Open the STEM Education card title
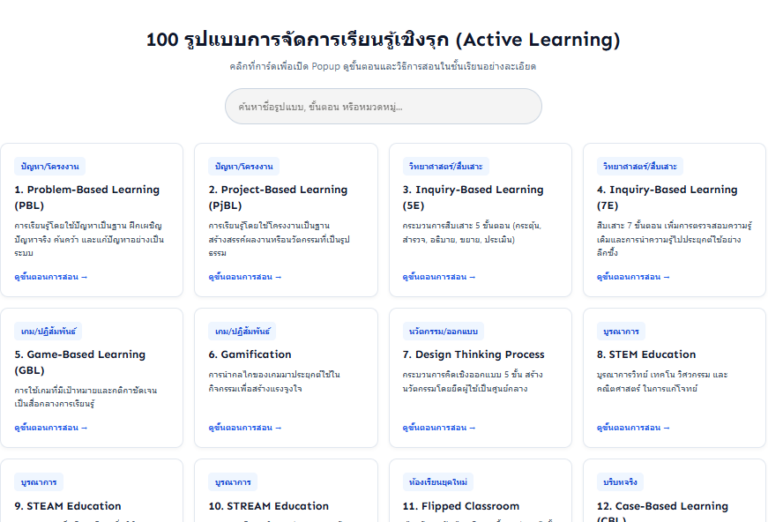This screenshot has width=768, height=522. tap(646, 355)
